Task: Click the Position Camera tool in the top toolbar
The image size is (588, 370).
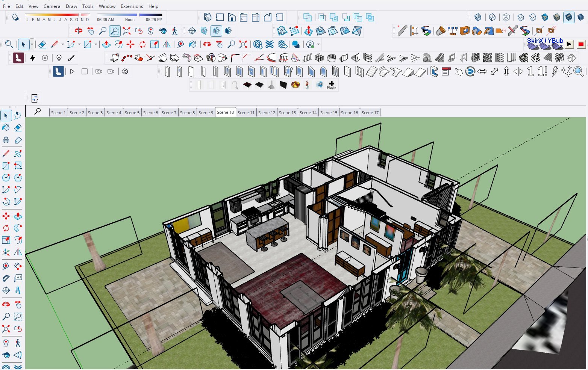Action: tap(151, 31)
